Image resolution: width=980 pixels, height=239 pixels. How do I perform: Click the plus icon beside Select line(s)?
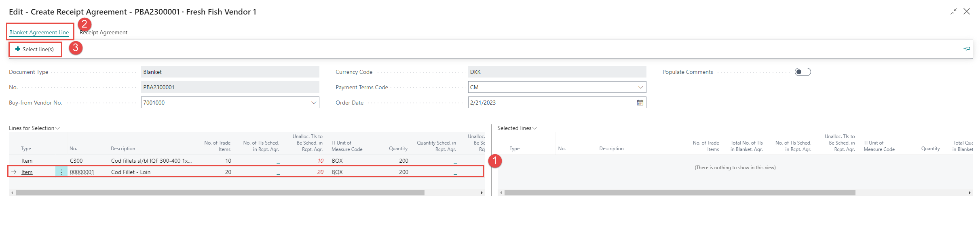tap(18, 49)
